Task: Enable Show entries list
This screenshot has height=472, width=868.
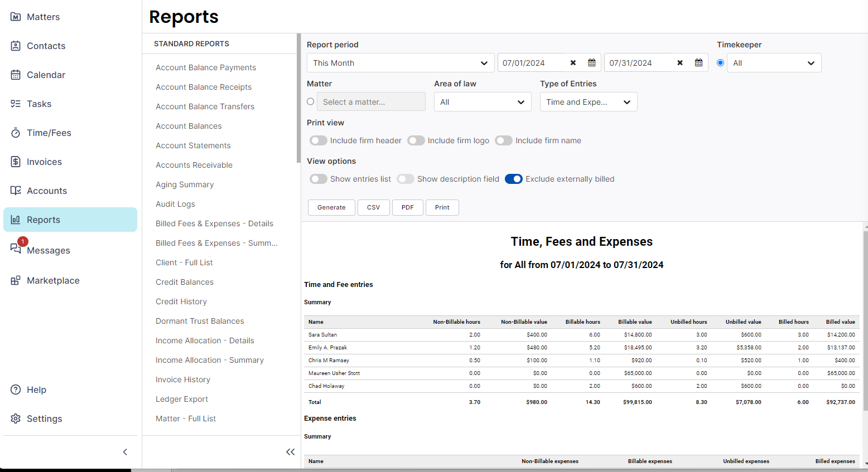Action: (319, 179)
